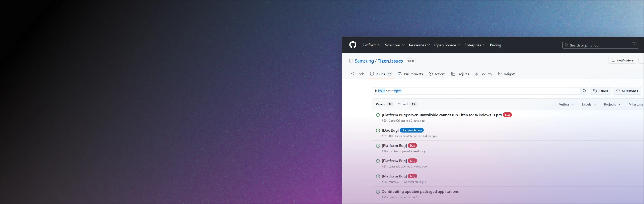Open author Carib909 profile link
The height and width of the screenshot is (204, 644).
pos(394,121)
